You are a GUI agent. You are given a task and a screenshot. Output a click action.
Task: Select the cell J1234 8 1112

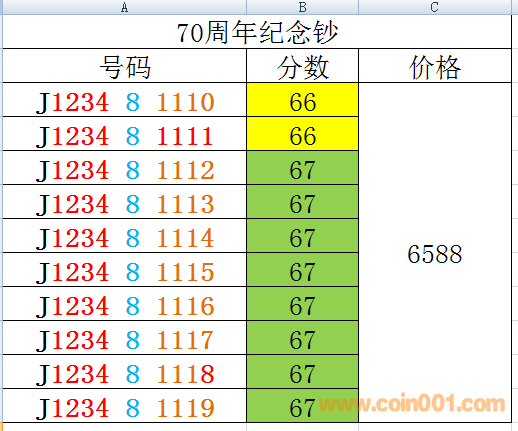point(124,168)
